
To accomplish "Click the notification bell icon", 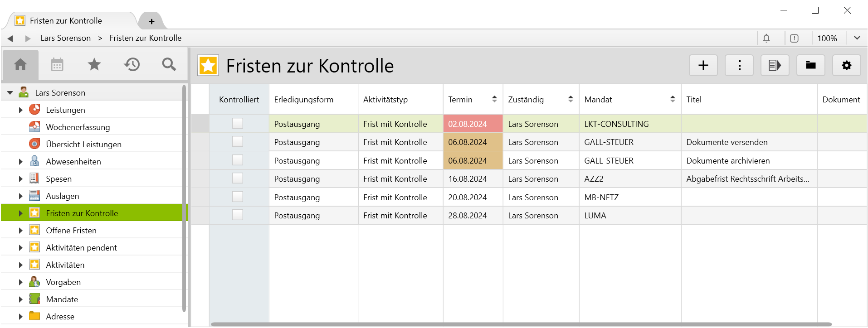I will pyautogui.click(x=766, y=39).
